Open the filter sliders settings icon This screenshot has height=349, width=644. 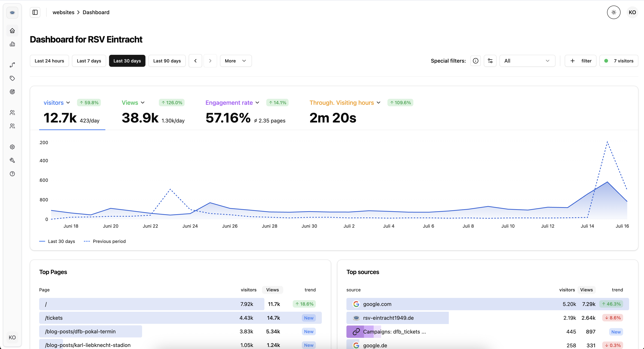pos(490,61)
